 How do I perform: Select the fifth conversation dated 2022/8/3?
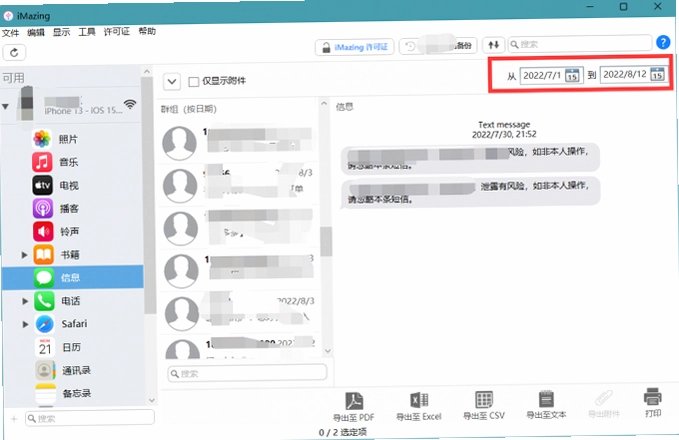pos(239,313)
